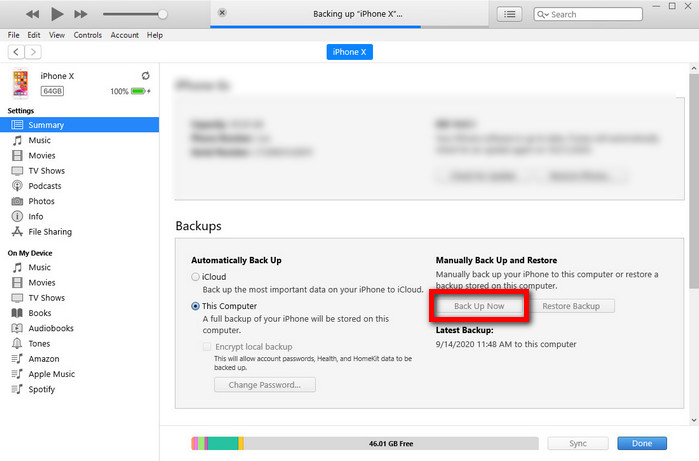Cancel the backup with the X icon
Image resolution: width=699 pixels, height=461 pixels.
coord(222,12)
